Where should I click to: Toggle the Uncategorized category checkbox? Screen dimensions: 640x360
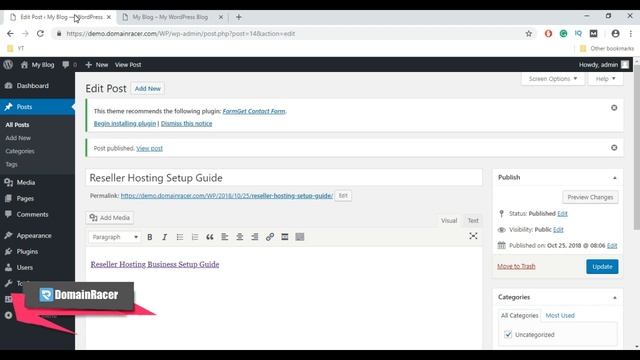pos(508,334)
